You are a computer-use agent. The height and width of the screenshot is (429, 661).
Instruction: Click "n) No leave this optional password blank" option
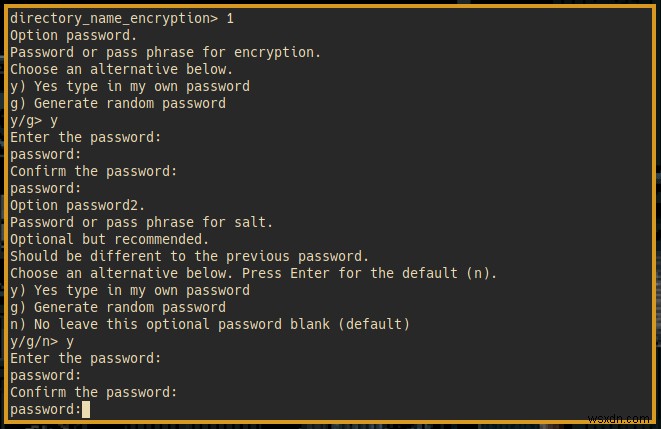pyautogui.click(x=168, y=324)
